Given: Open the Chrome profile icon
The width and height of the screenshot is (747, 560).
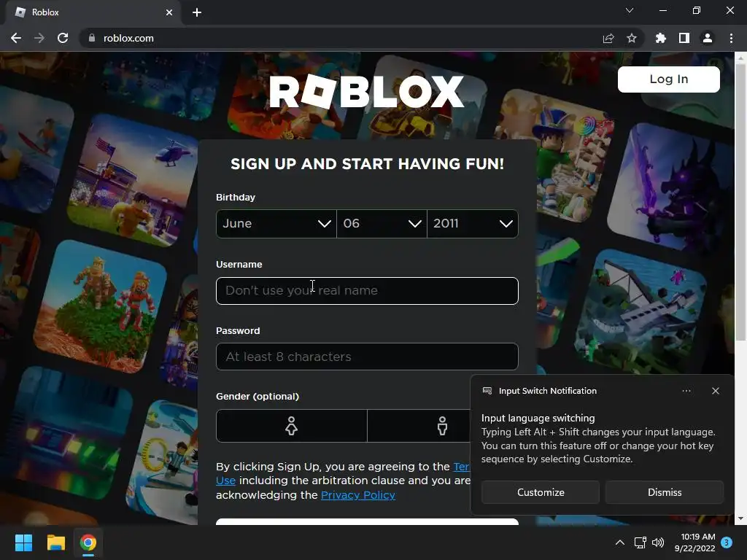Looking at the screenshot, I should 708,38.
